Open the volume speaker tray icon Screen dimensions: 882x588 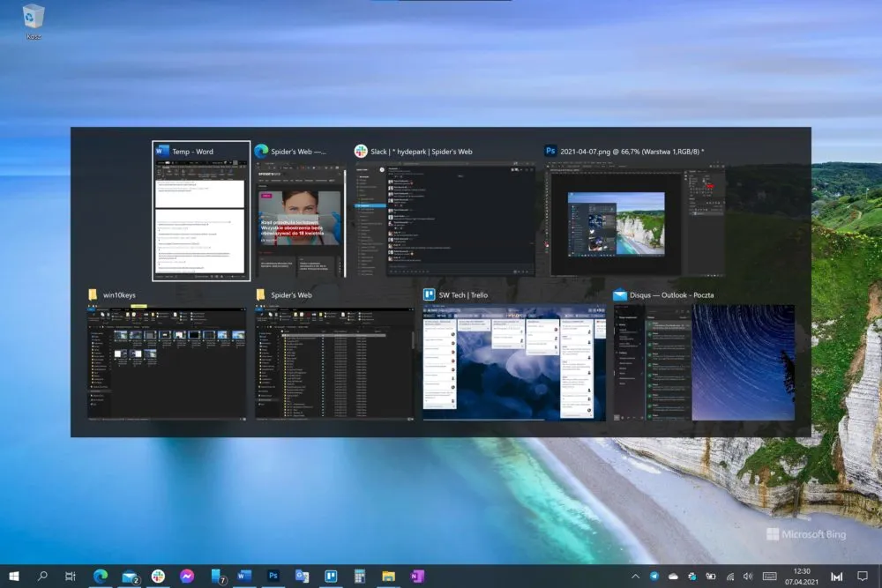tap(748, 577)
